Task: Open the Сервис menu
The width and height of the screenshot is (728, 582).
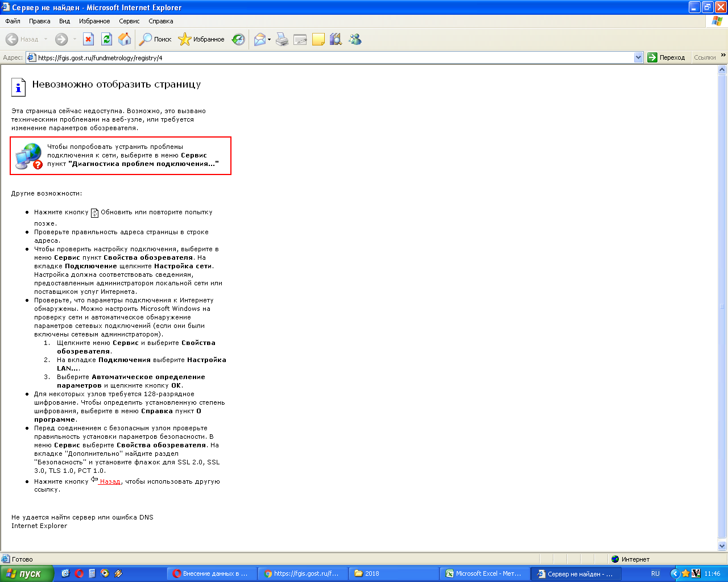Action: pyautogui.click(x=129, y=21)
